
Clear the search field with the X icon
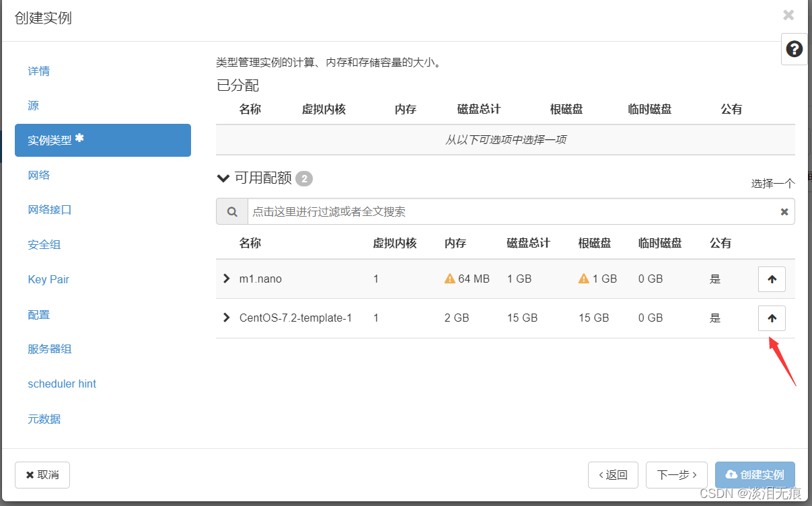point(784,211)
